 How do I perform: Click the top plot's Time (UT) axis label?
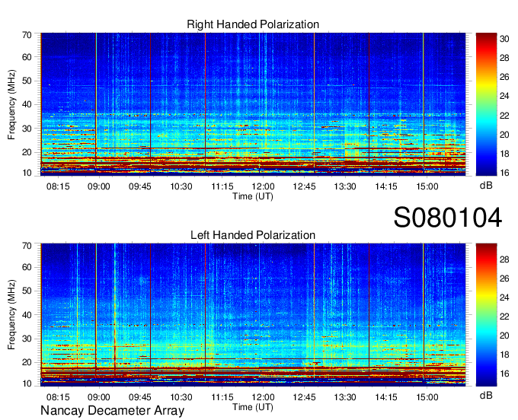click(253, 196)
